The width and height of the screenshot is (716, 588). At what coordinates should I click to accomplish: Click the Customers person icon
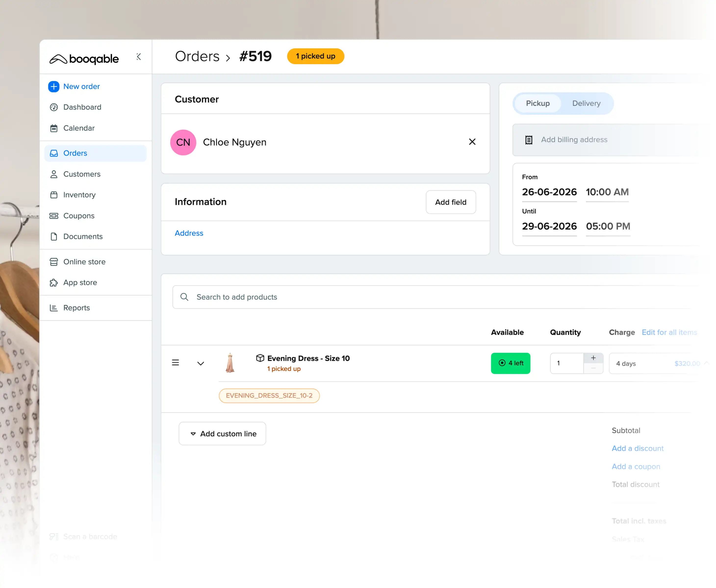[x=53, y=174]
